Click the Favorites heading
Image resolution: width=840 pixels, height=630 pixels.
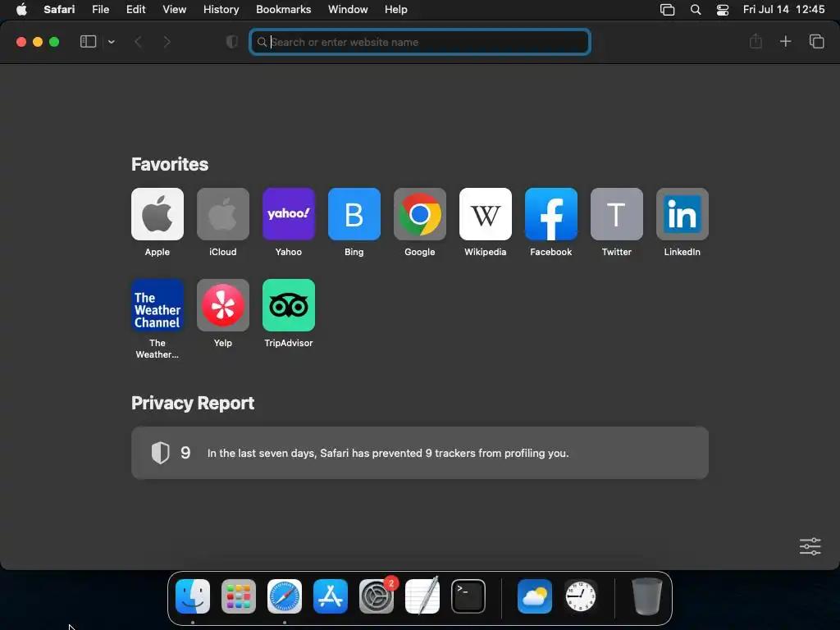coord(170,164)
